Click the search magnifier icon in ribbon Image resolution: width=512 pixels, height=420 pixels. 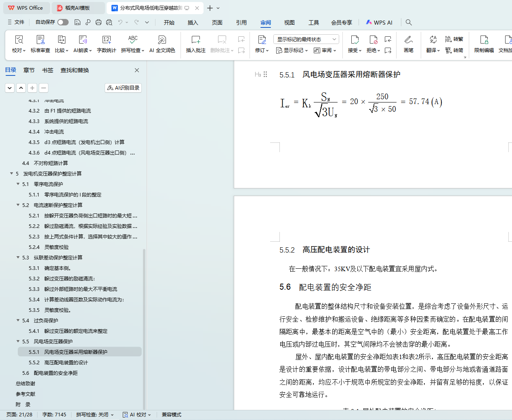click(409, 22)
